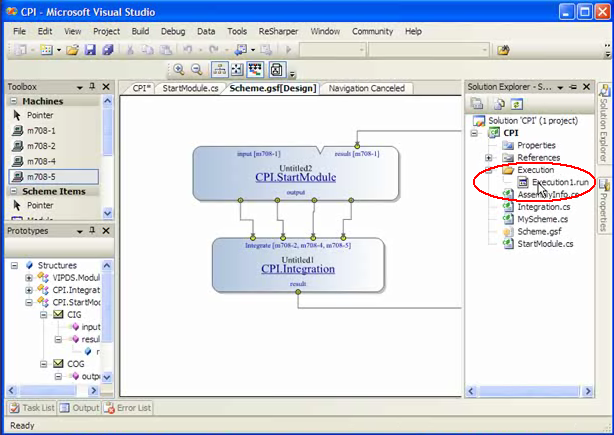This screenshot has height=435, width=614.
Task: Click the Open File toolbar icon
Action: click(x=72, y=50)
